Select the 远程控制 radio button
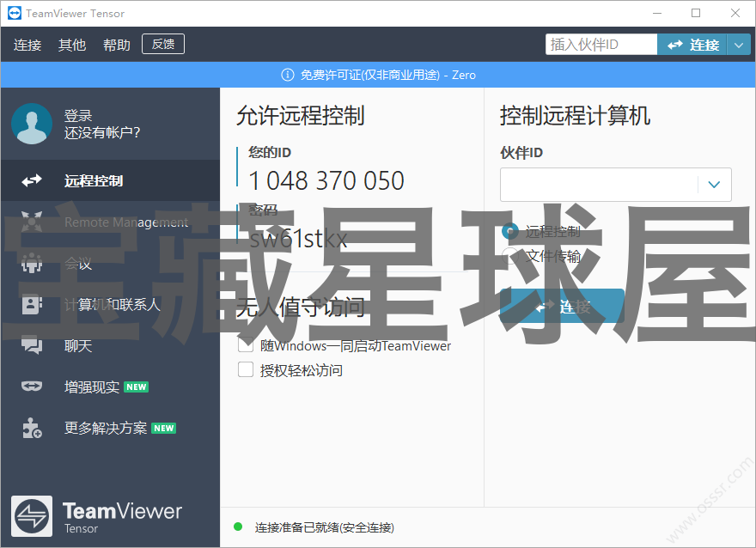The height and width of the screenshot is (548, 756). pos(510,231)
